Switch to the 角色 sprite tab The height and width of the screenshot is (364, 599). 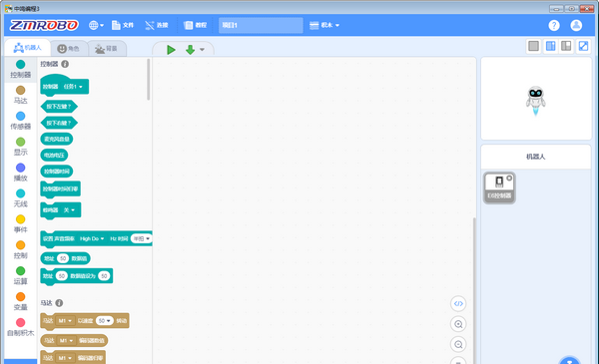point(68,49)
